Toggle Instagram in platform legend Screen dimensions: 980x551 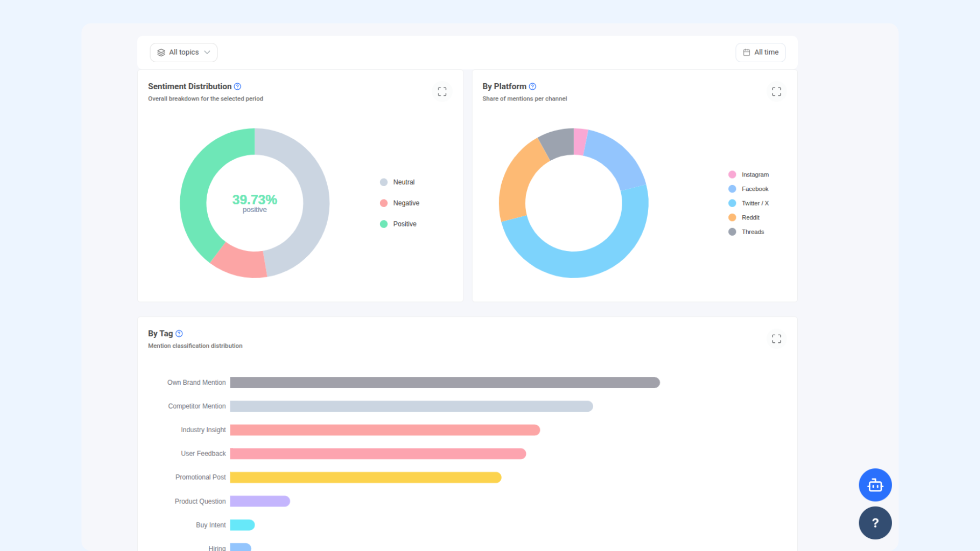pos(748,174)
